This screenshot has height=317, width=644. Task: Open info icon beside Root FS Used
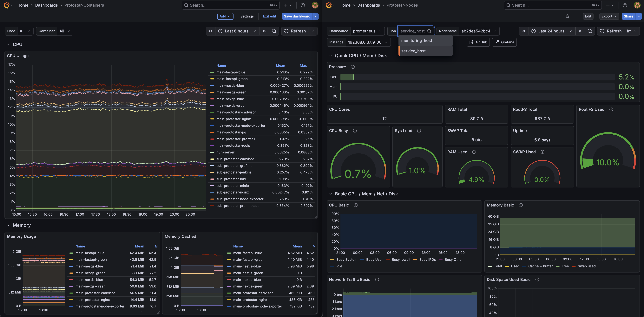click(x=611, y=109)
